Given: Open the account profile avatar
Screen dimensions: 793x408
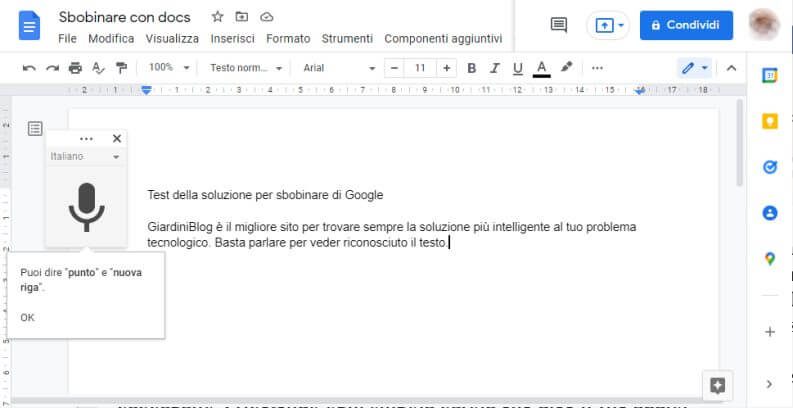Looking at the screenshot, I should 764,24.
